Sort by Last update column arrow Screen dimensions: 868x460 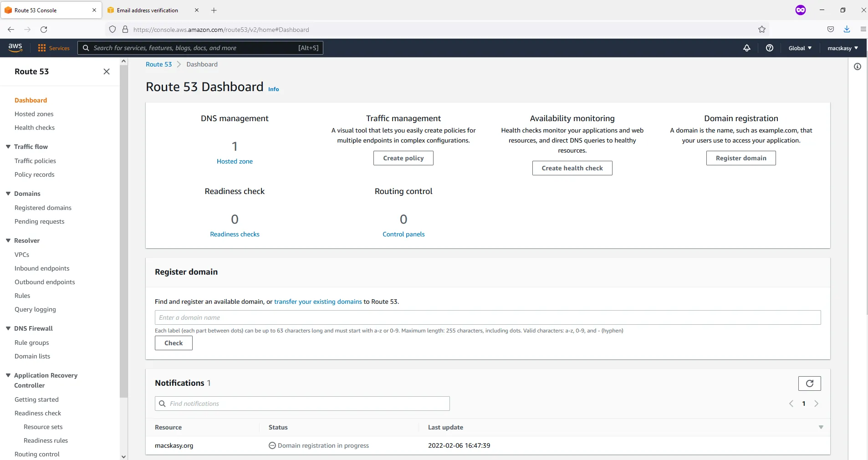tap(821, 427)
